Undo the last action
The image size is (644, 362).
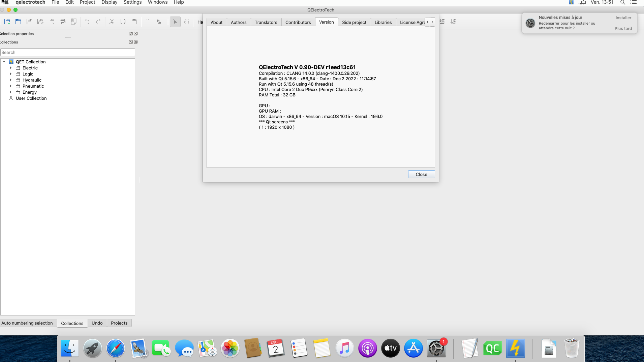87,22
